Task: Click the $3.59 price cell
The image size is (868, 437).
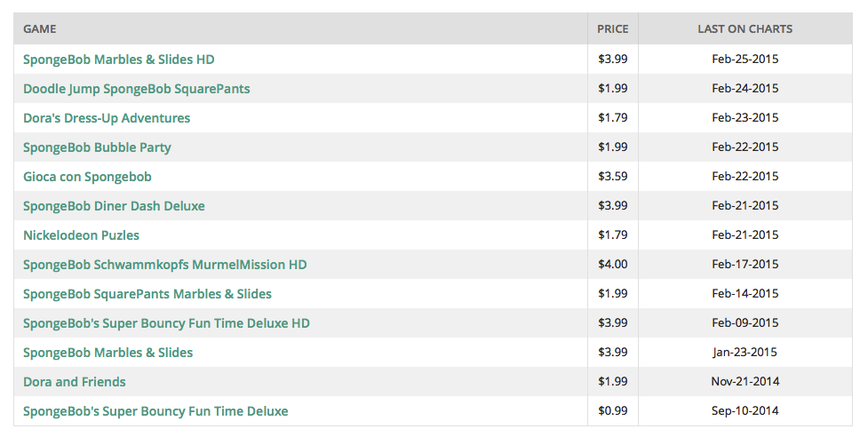Action: point(613,176)
